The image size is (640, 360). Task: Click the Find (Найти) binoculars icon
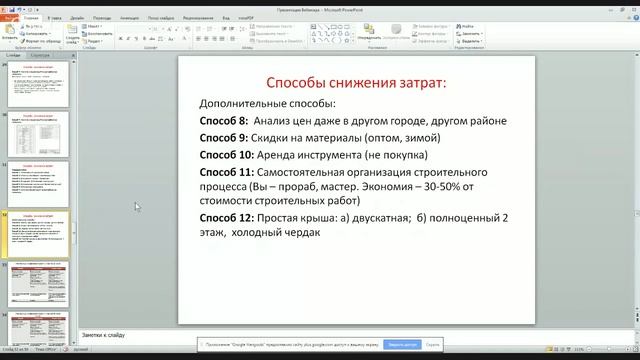tap(459, 26)
